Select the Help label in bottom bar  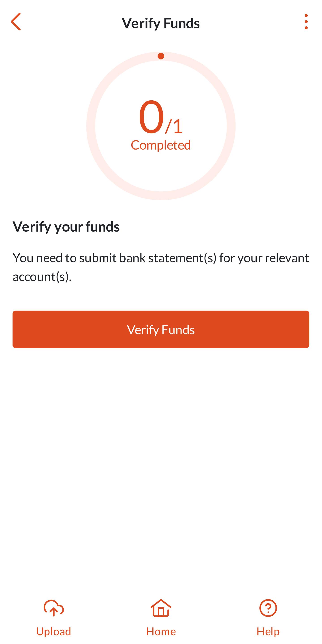tap(268, 631)
